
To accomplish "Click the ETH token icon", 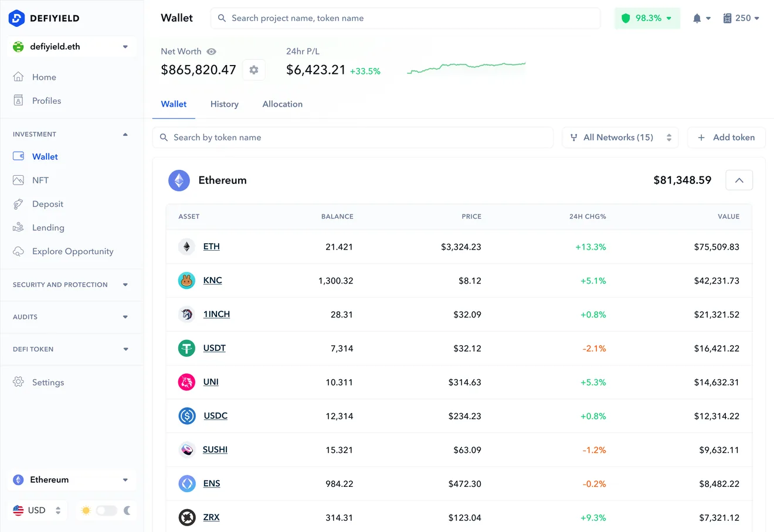I will pyautogui.click(x=186, y=247).
